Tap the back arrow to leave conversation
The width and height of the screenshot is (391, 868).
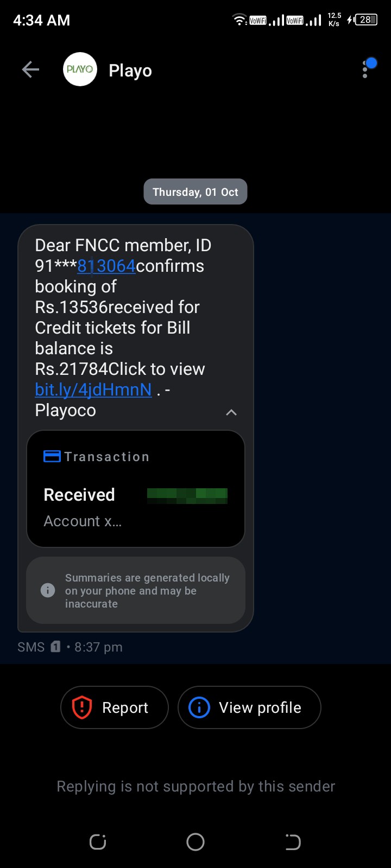(x=30, y=69)
